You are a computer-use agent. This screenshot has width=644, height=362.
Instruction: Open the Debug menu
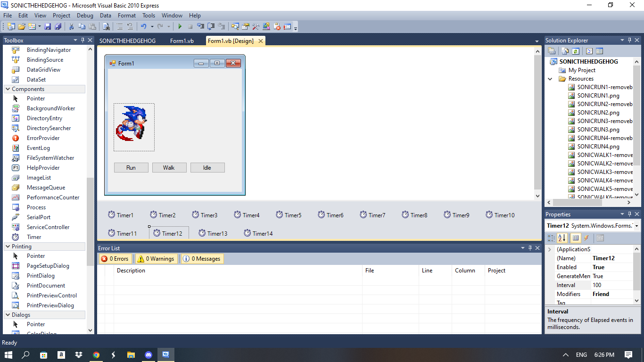(x=85, y=16)
